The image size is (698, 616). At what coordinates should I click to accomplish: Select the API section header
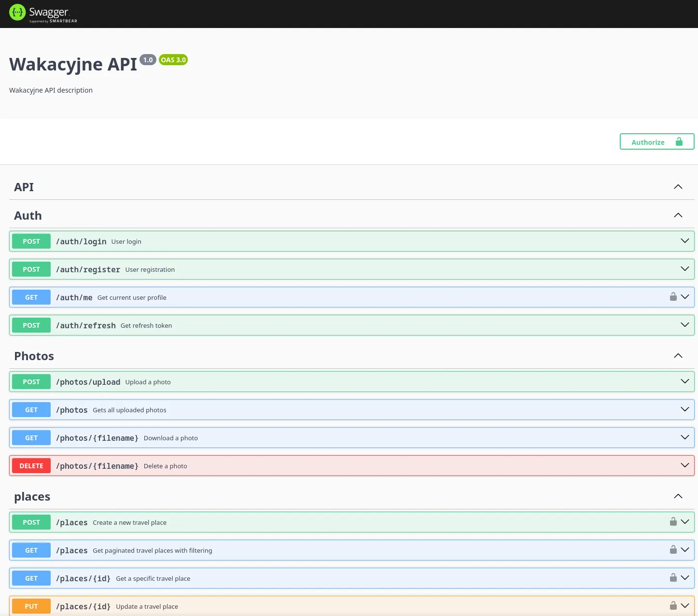click(x=24, y=187)
